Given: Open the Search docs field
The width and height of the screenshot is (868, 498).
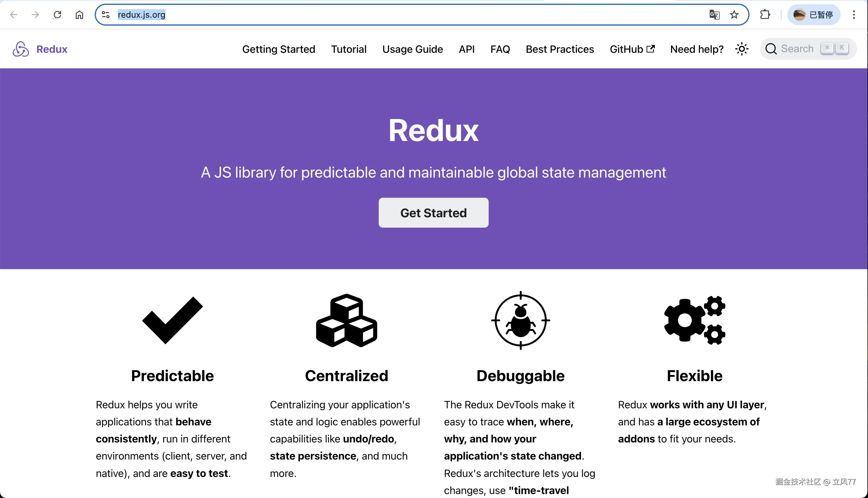Looking at the screenshot, I should (x=808, y=49).
